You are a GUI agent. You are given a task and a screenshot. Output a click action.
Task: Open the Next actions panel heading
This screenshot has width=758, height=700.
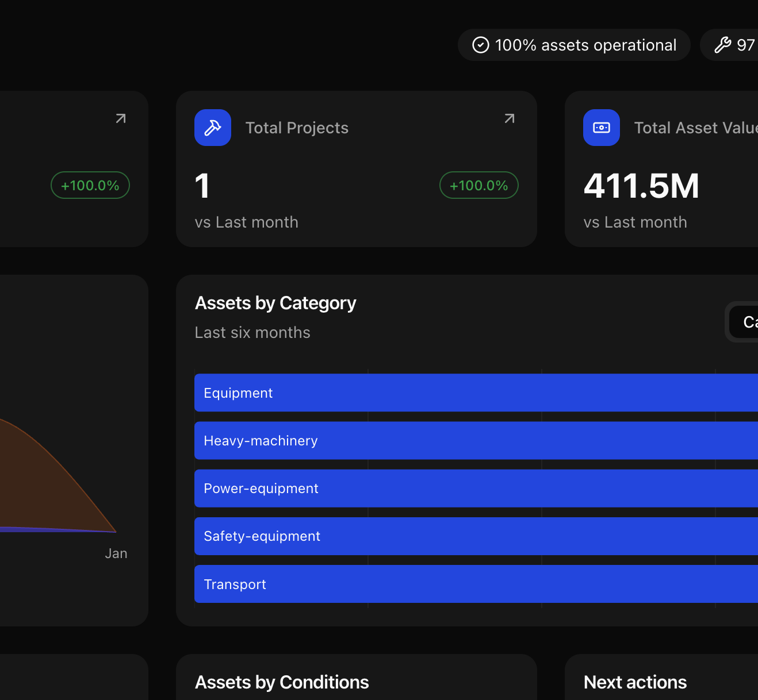click(x=635, y=682)
